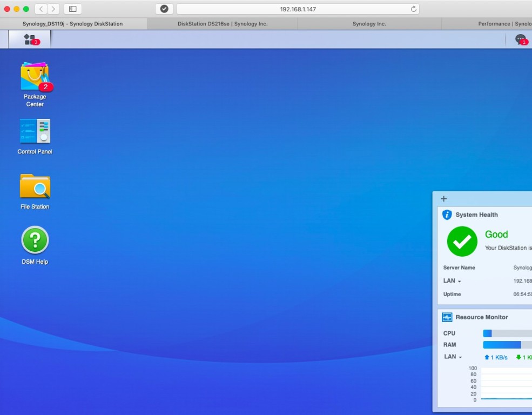
Task: Click the RAM usage bar
Action: [508, 345]
